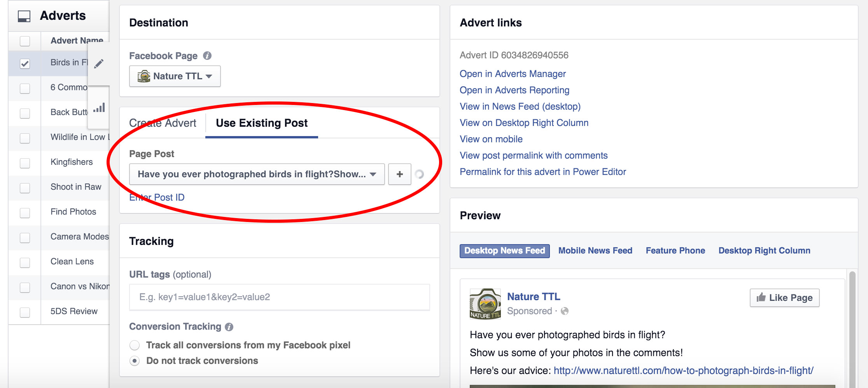Open in Adverts Manager

(x=513, y=73)
